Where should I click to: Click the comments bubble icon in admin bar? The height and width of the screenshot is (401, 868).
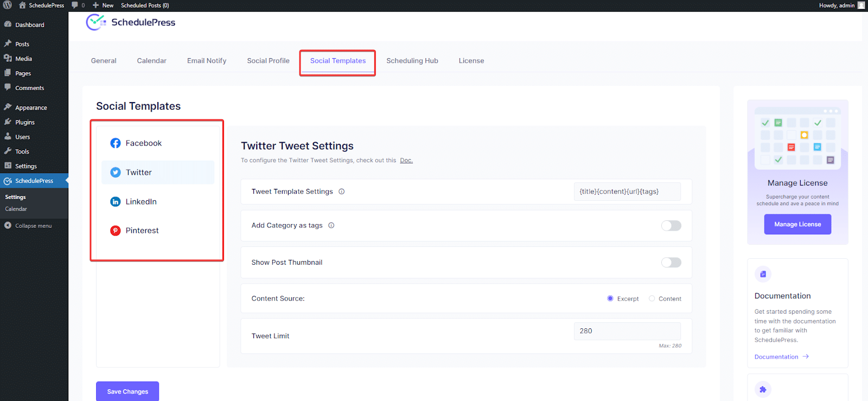[75, 5]
